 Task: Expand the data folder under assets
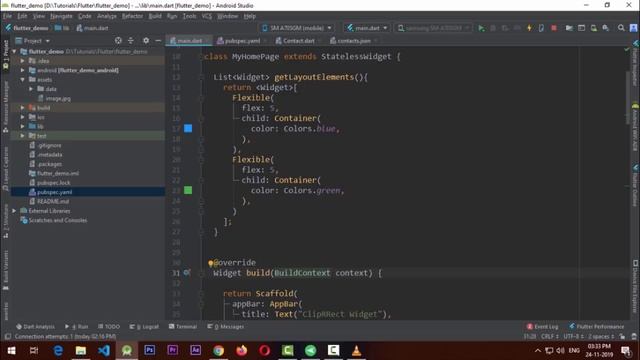(31, 89)
